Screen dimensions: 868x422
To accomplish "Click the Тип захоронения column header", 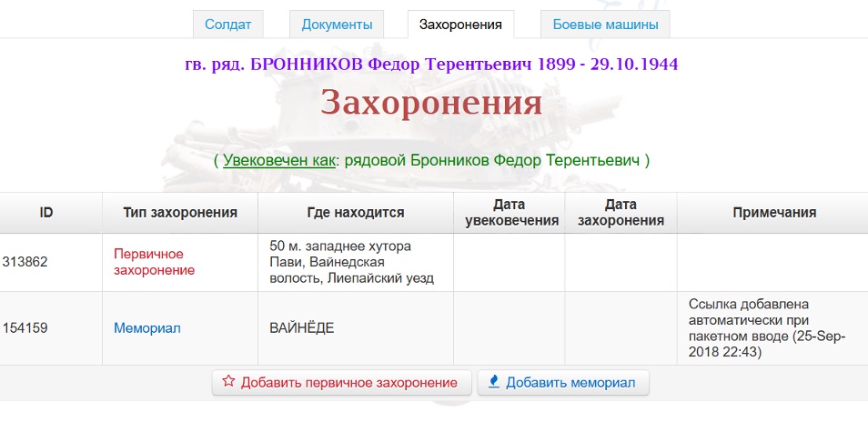I will click(x=180, y=213).
